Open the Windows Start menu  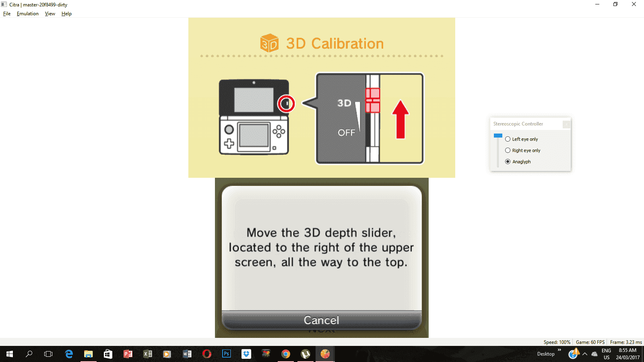pyautogui.click(x=10, y=354)
